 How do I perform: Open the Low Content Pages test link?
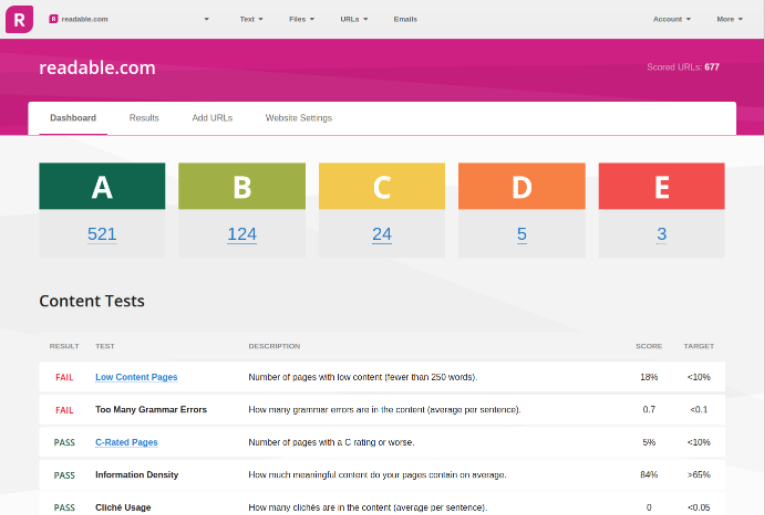point(136,377)
